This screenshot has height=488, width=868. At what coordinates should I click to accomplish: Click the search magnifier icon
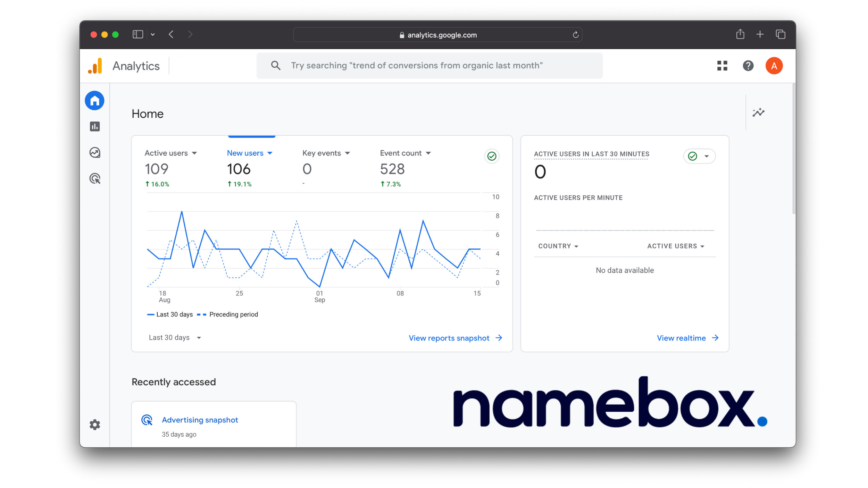pyautogui.click(x=276, y=66)
